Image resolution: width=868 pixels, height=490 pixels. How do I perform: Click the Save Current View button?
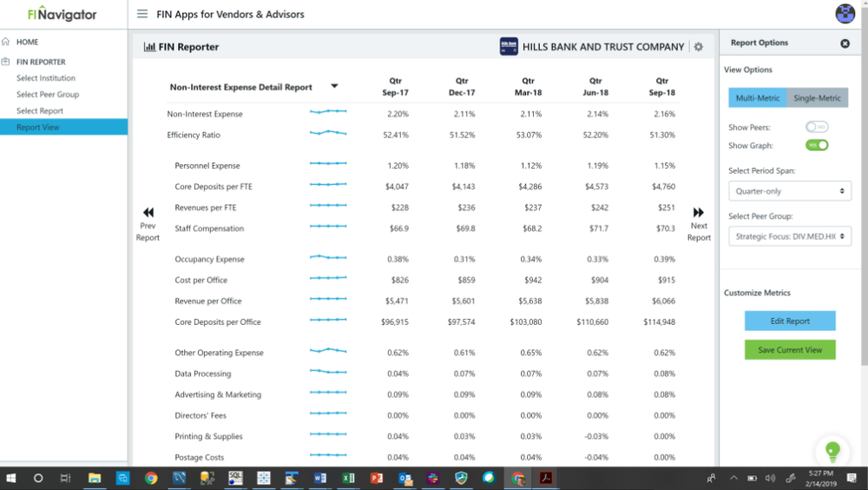point(789,350)
